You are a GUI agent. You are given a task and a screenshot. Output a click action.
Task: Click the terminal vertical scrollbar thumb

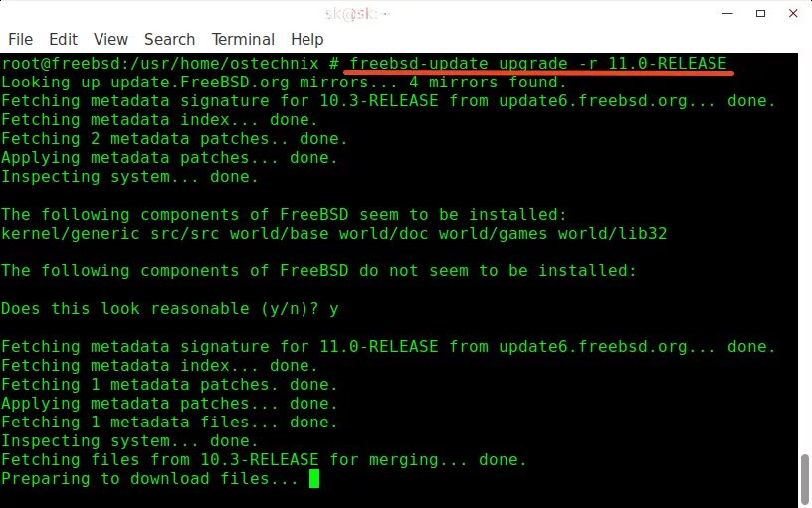click(804, 478)
